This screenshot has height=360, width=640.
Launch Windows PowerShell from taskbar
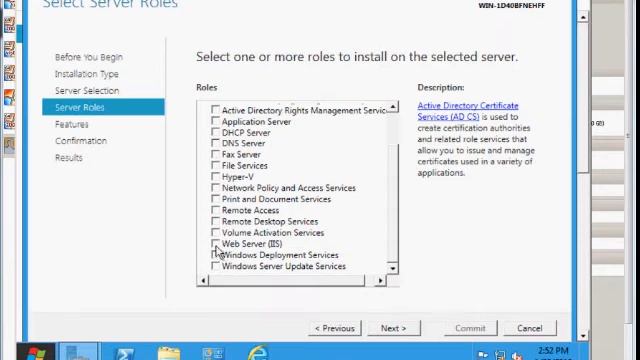pos(124,352)
